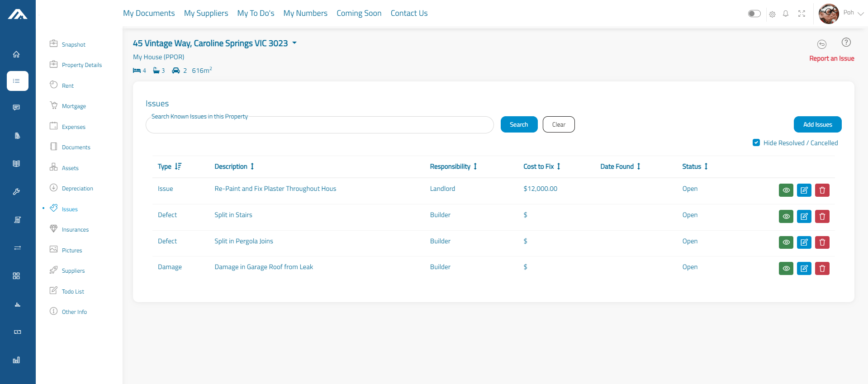The width and height of the screenshot is (868, 384).
Task: Click the home icon in left sidebar
Action: coord(16,55)
